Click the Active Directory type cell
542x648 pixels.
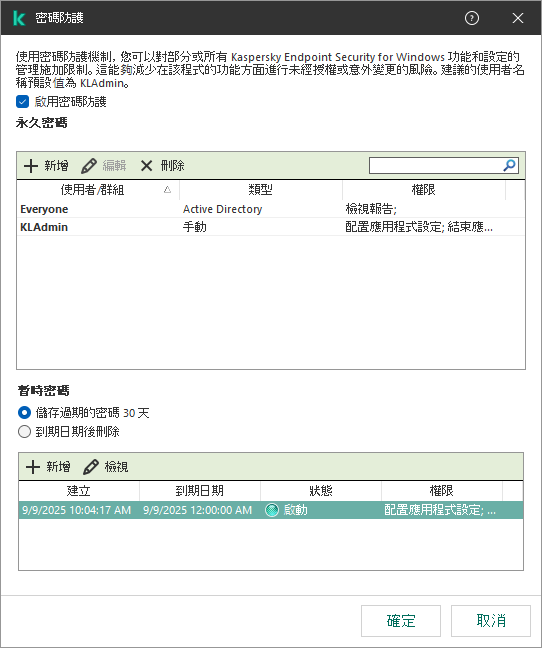(222, 209)
